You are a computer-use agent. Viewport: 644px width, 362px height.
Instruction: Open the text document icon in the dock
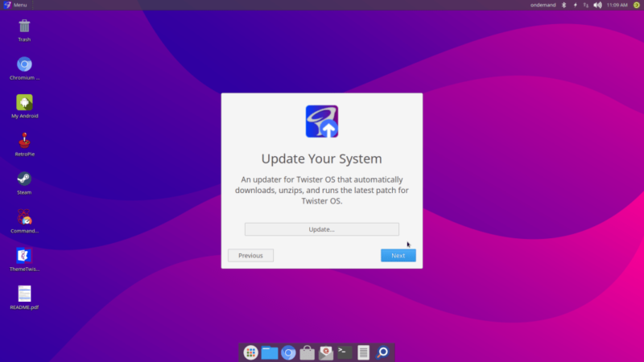pos(364,352)
